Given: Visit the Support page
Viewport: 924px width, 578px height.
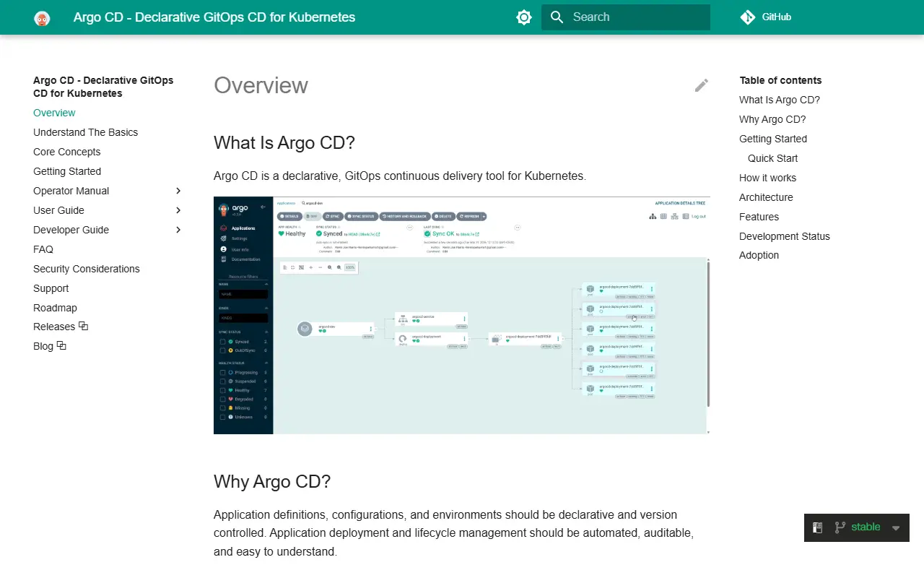Looking at the screenshot, I should [x=51, y=288].
